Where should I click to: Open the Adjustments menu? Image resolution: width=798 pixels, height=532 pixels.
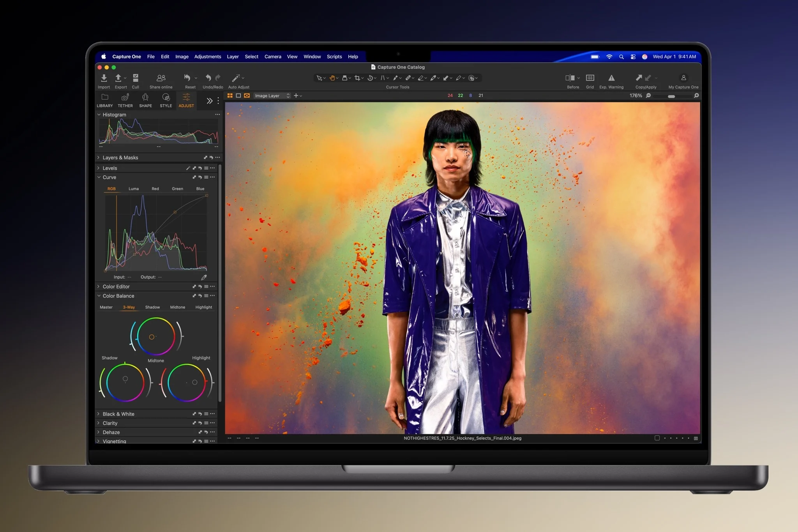tap(207, 57)
